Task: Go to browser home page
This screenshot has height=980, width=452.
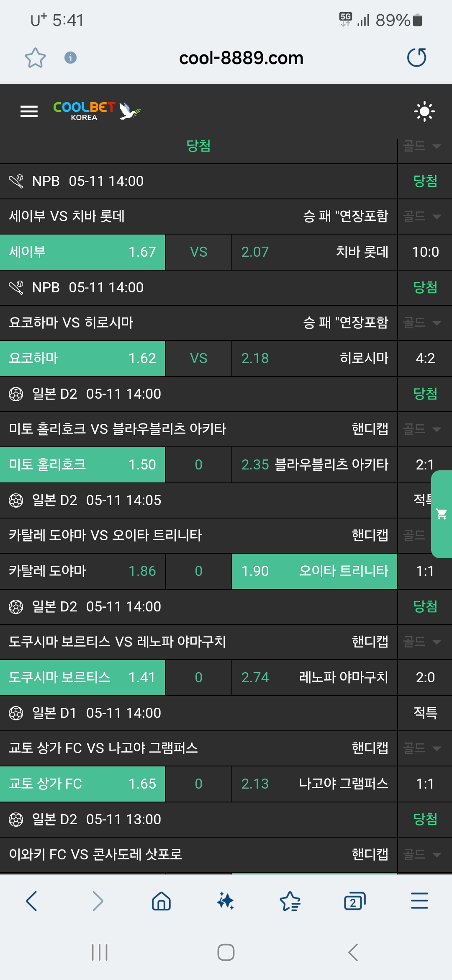Action: tap(161, 901)
